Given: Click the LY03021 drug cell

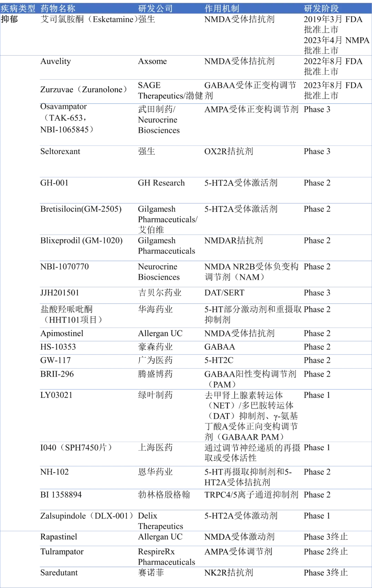Looking at the screenshot, I should tap(56, 395).
